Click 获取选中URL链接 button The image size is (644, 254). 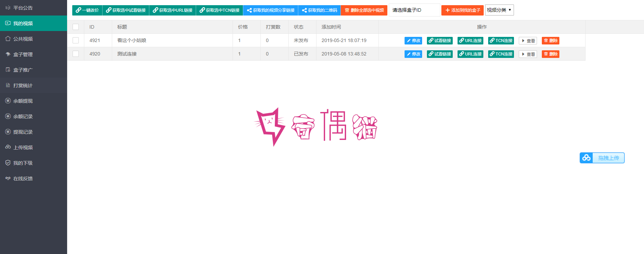coord(172,10)
